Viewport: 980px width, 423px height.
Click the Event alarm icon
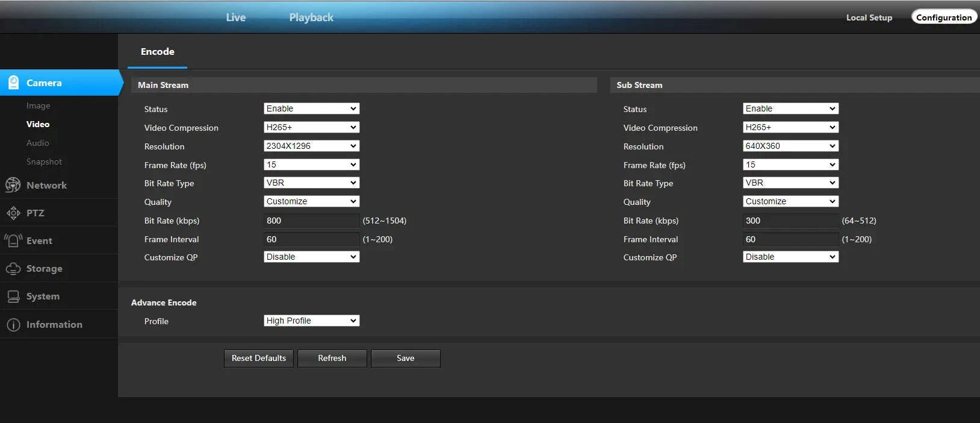(13, 240)
